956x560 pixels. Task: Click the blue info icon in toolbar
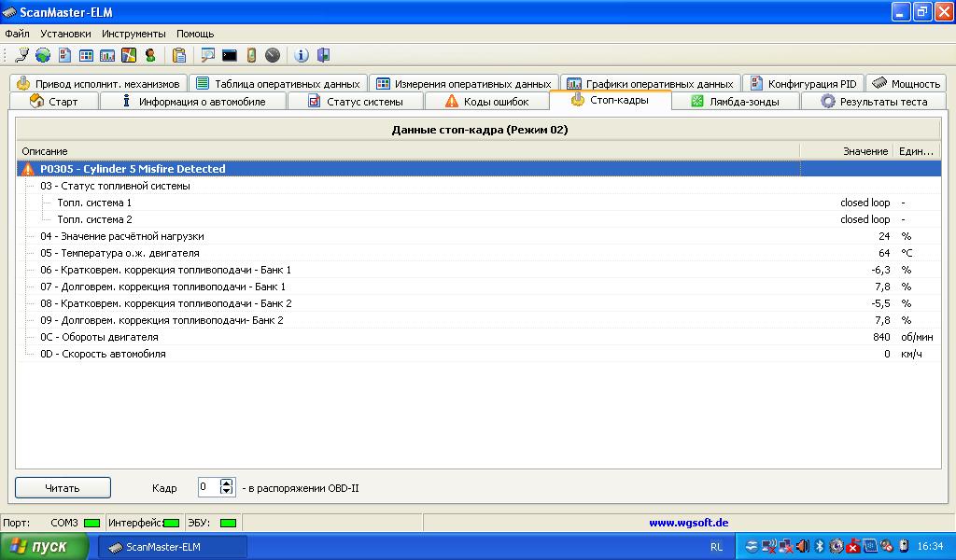coord(302,56)
